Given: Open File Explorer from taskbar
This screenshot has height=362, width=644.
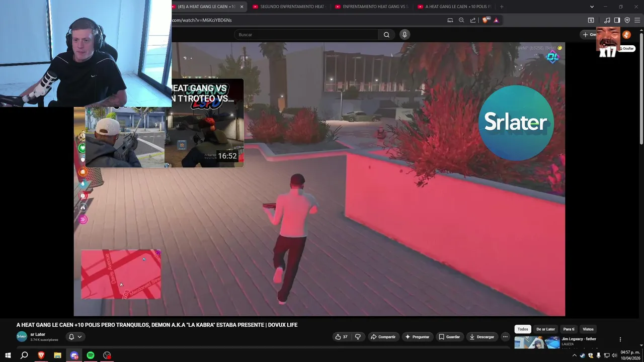Looking at the screenshot, I should [57, 355].
